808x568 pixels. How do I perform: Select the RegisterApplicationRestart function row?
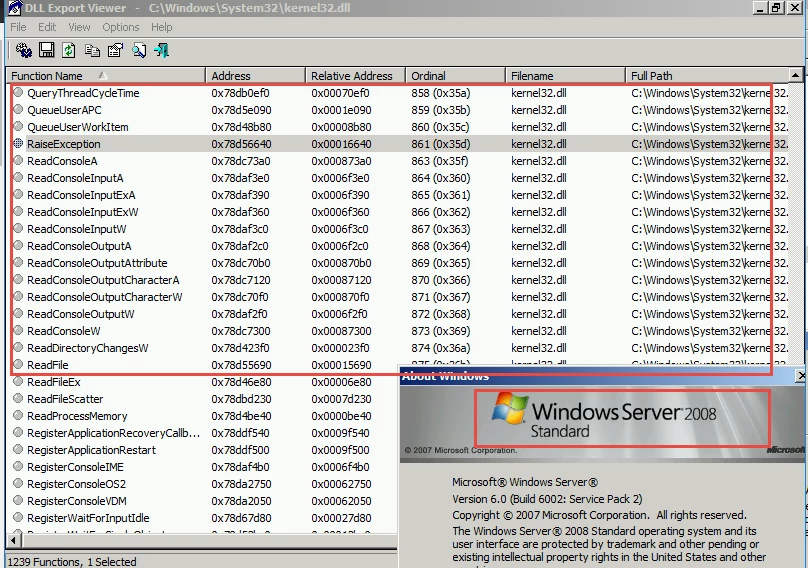(204, 450)
